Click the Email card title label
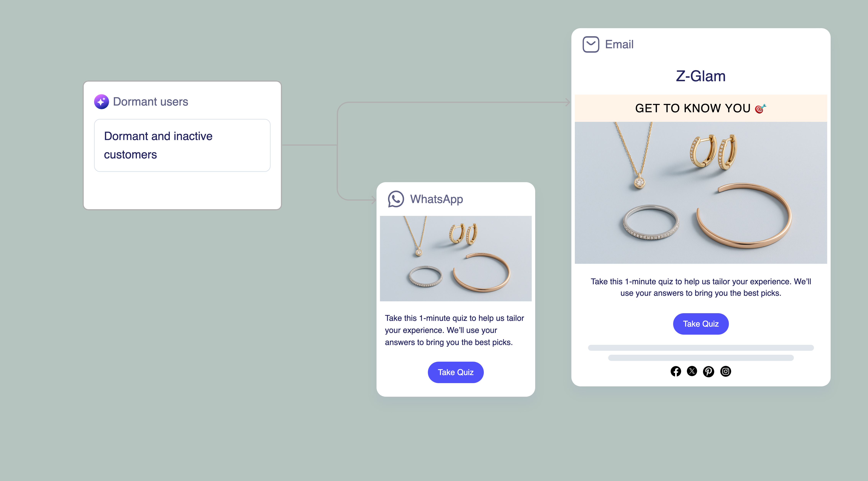Screen dimensions: 868x481 (619, 44)
